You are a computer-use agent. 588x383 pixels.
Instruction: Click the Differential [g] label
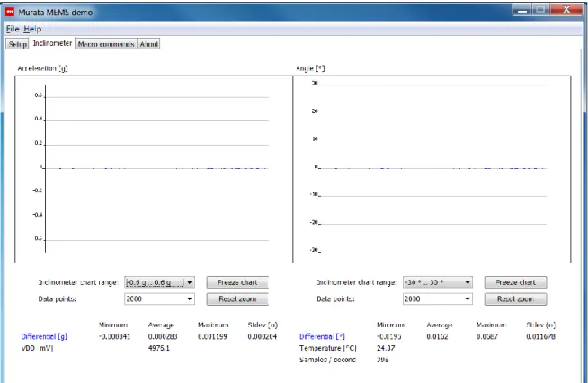(44, 336)
